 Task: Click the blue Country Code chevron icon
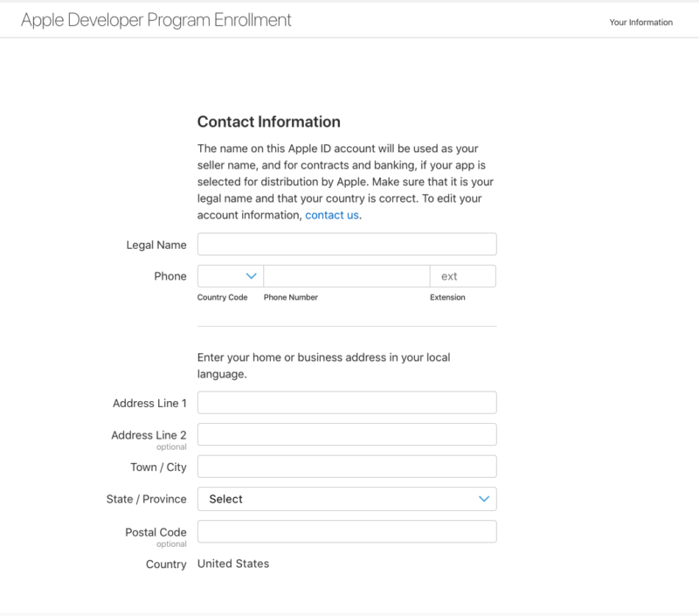[x=250, y=275]
